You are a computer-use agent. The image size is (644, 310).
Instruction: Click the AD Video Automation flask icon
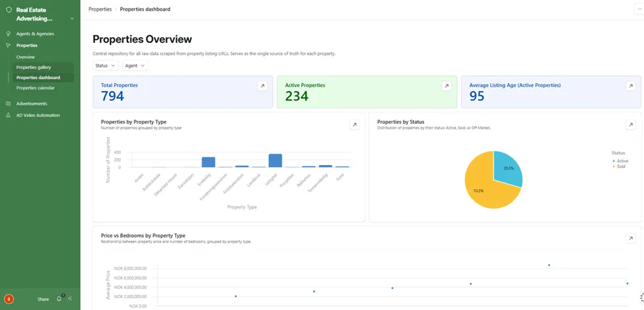click(x=8, y=115)
